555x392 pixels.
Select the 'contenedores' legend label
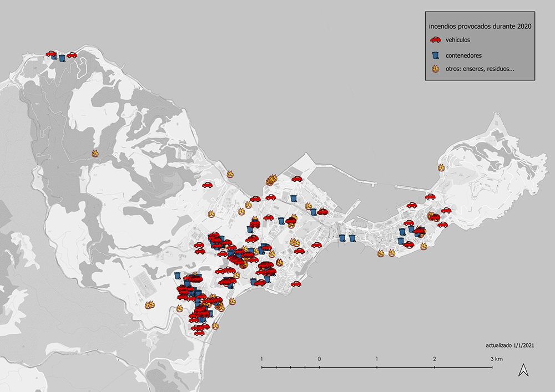pyautogui.click(x=463, y=55)
